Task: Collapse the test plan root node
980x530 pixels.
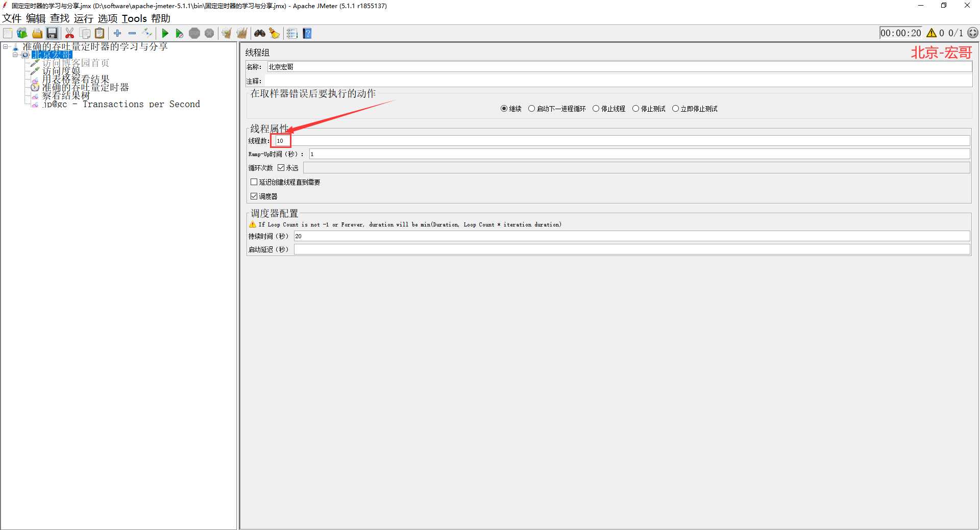Action: (x=6, y=46)
